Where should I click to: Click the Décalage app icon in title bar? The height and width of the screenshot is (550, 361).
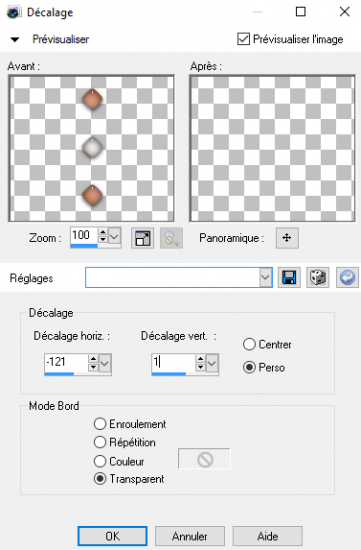[x=13, y=12]
